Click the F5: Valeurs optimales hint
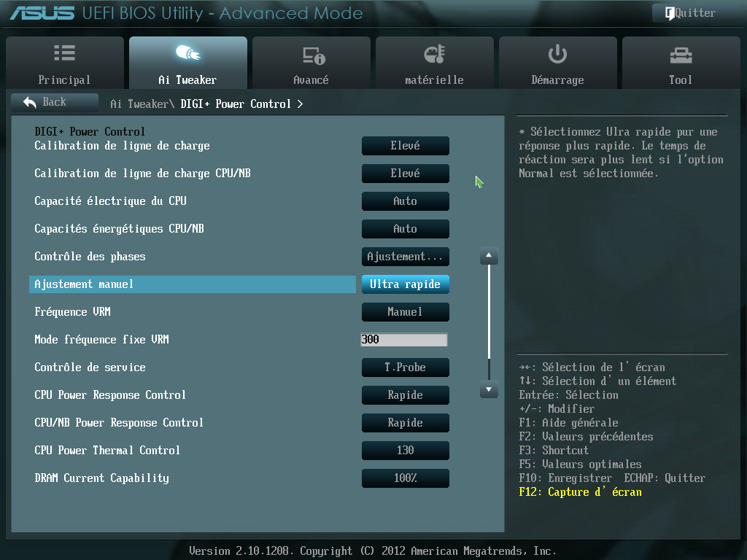 (x=580, y=464)
